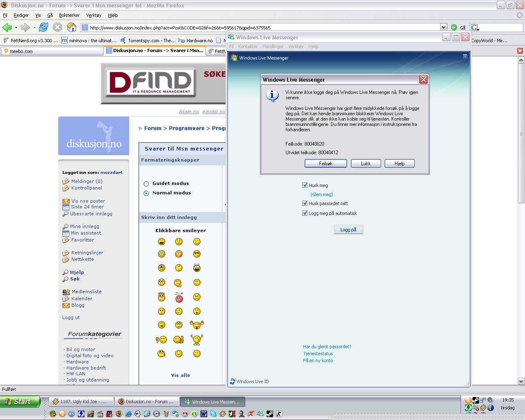
Task: Insert the angry frowning smiley
Action: [197, 297]
